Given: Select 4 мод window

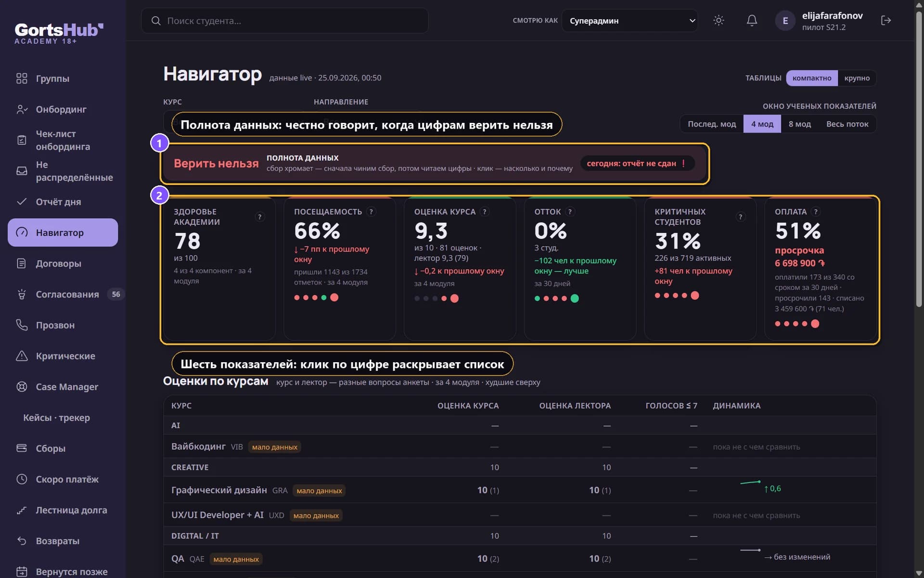Looking at the screenshot, I should coord(762,124).
